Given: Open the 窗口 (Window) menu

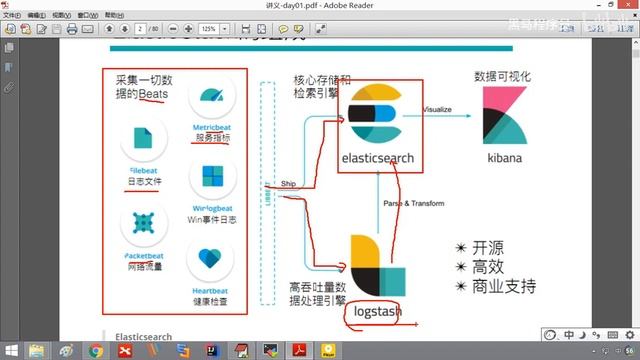Looking at the screenshot, I should (87, 16).
